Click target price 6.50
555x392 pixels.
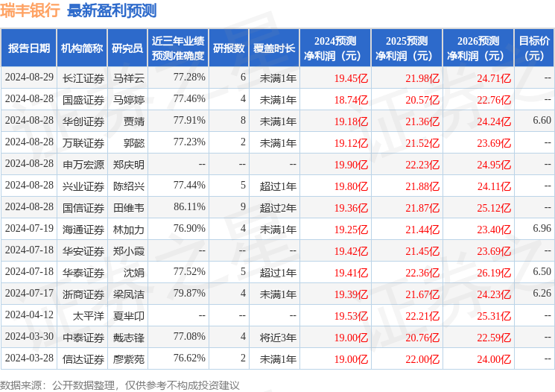[542, 271]
